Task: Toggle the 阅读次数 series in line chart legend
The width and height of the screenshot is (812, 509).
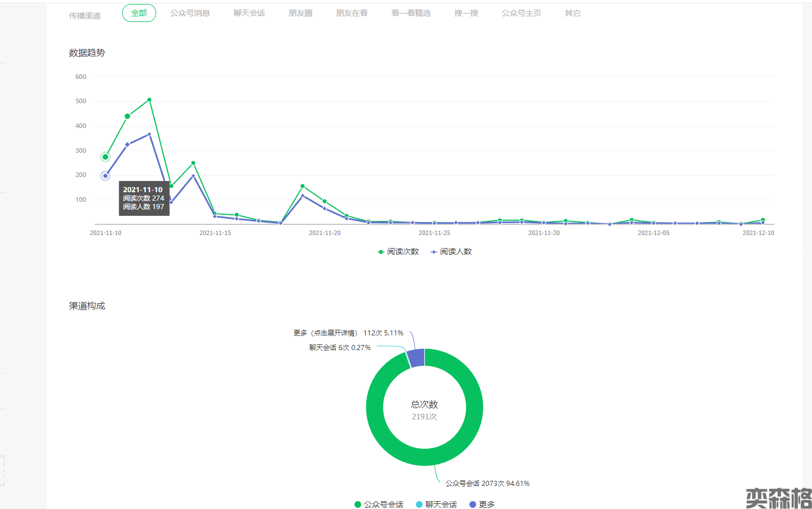Action: tap(398, 251)
